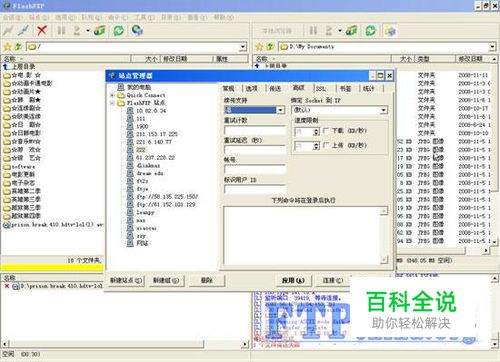
Task: Switch to the 传送 tab
Action: coord(275,88)
